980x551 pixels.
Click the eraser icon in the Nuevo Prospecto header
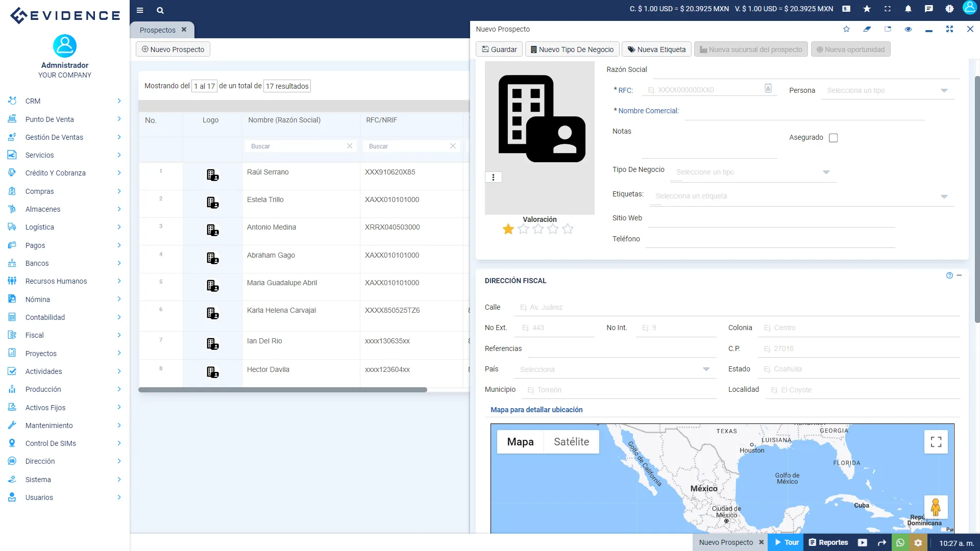point(867,29)
